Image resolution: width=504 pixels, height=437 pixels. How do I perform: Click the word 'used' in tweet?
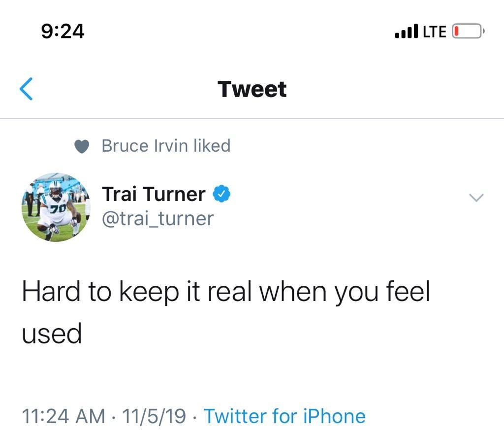click(x=52, y=334)
